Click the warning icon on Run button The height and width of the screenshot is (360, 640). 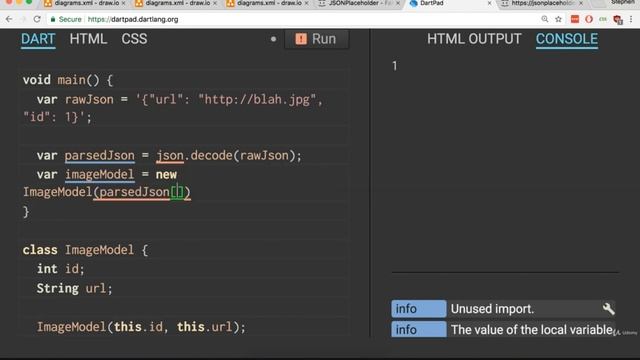pyautogui.click(x=301, y=39)
